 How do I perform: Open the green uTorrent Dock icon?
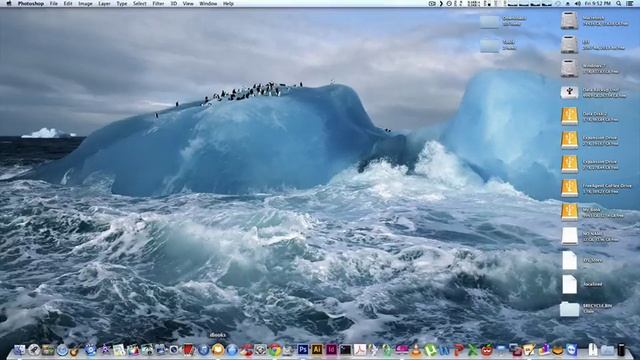point(430,350)
